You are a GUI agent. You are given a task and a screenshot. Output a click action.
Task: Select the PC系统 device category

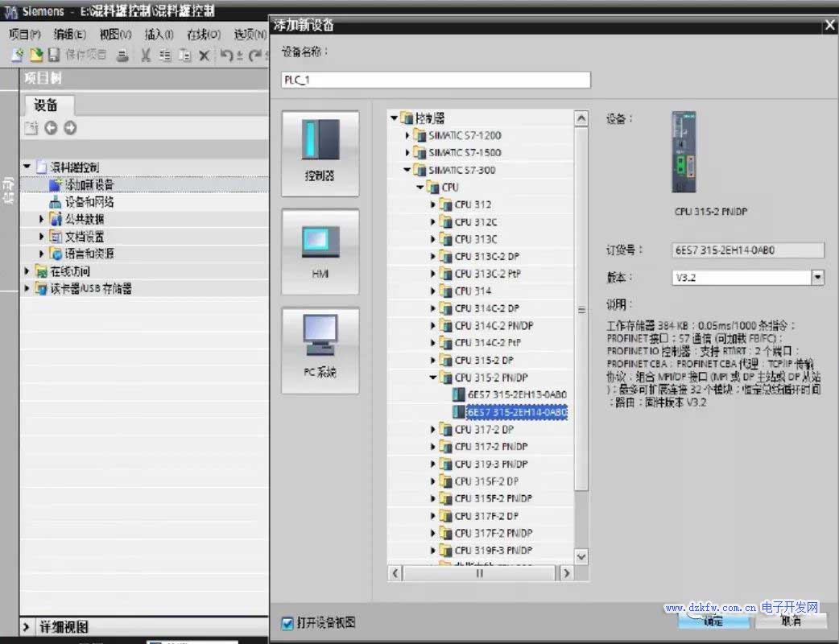coord(320,350)
